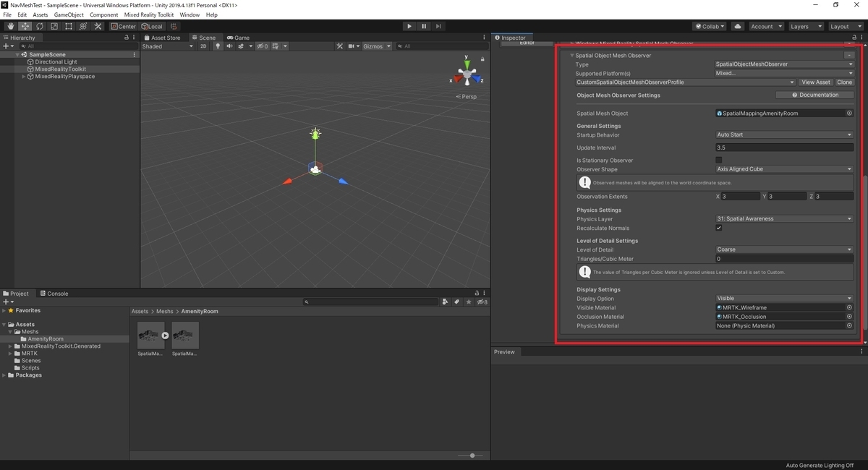Toggle scene grid visibility

tap(275, 46)
